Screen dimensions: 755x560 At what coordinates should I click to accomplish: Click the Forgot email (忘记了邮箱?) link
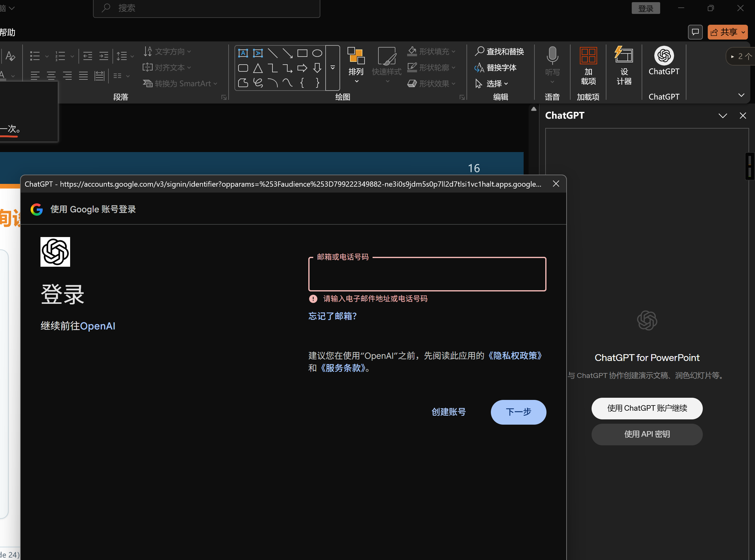click(332, 316)
